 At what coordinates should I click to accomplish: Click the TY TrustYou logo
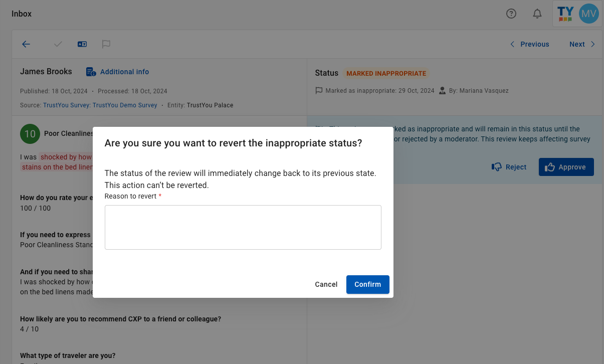[x=565, y=14]
